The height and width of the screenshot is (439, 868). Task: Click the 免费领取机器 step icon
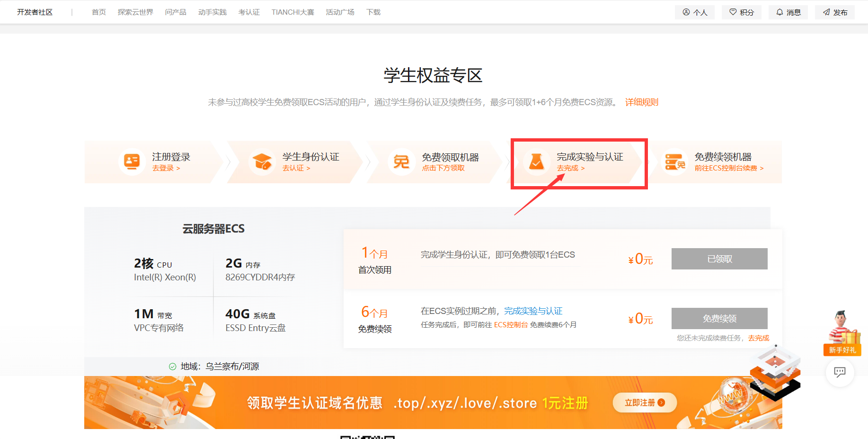(x=401, y=162)
